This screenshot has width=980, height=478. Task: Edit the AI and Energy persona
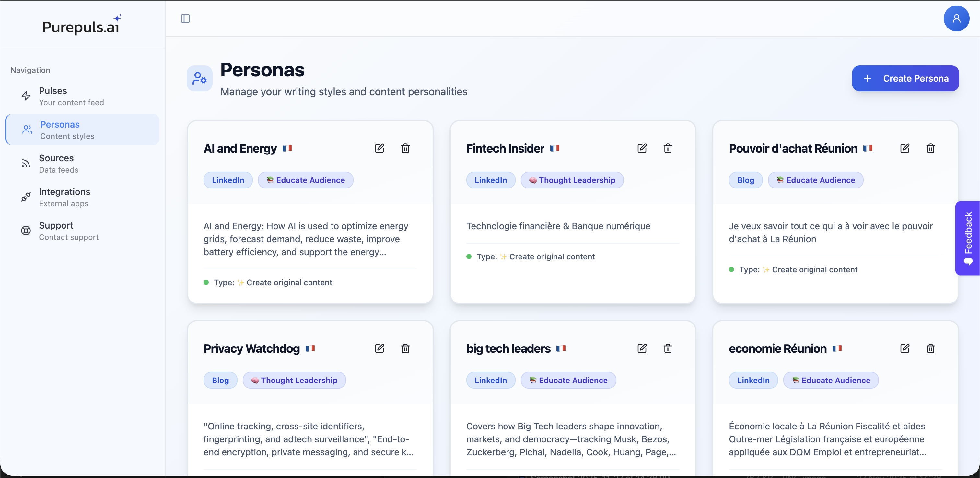(x=379, y=148)
